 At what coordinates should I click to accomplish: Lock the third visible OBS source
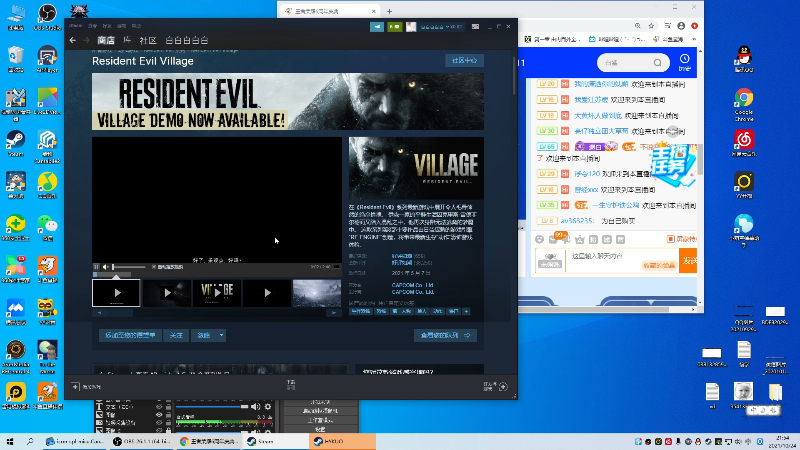coord(168,422)
